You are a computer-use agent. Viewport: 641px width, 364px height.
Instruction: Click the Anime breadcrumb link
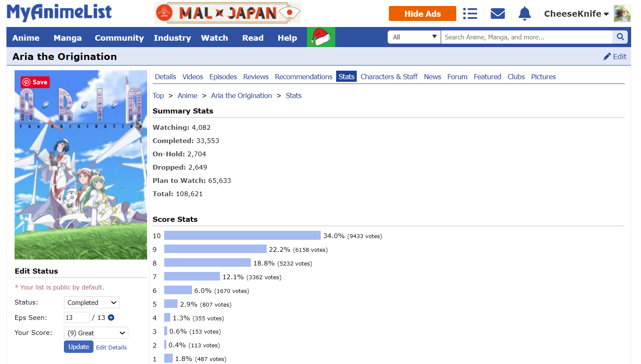pos(187,95)
